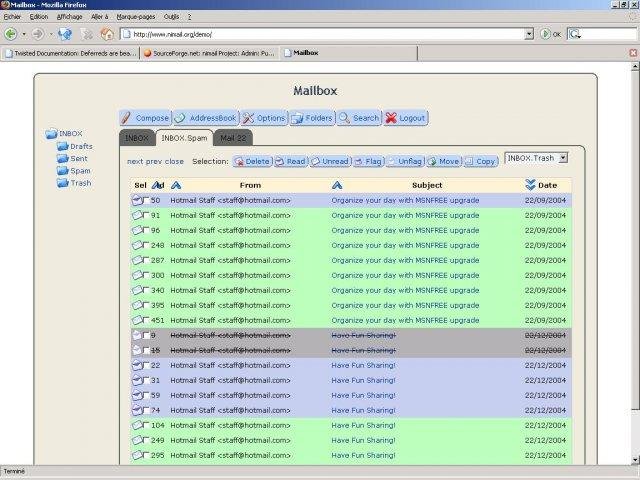Check the box for message 300
The width and height of the screenshot is (640, 480).
(147, 275)
